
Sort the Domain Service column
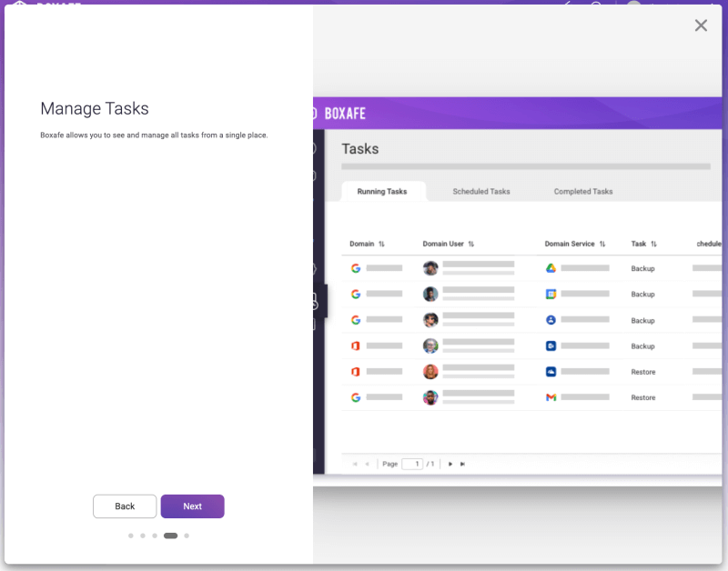602,244
